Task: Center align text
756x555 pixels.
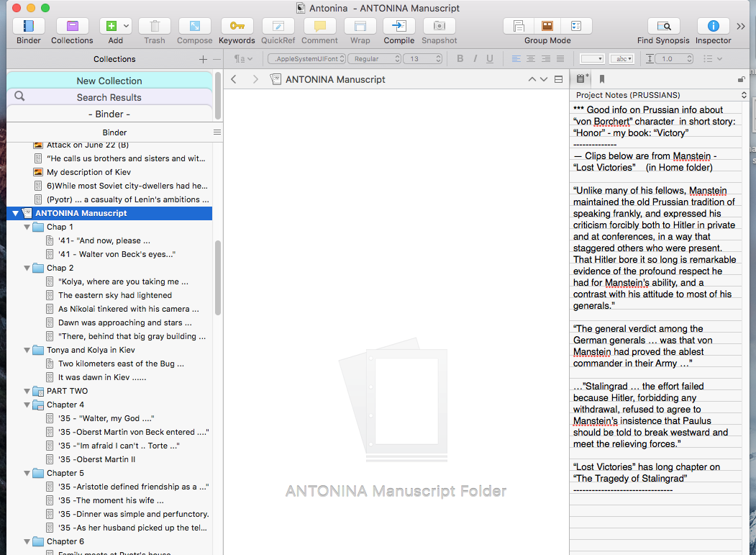Action: (x=531, y=59)
